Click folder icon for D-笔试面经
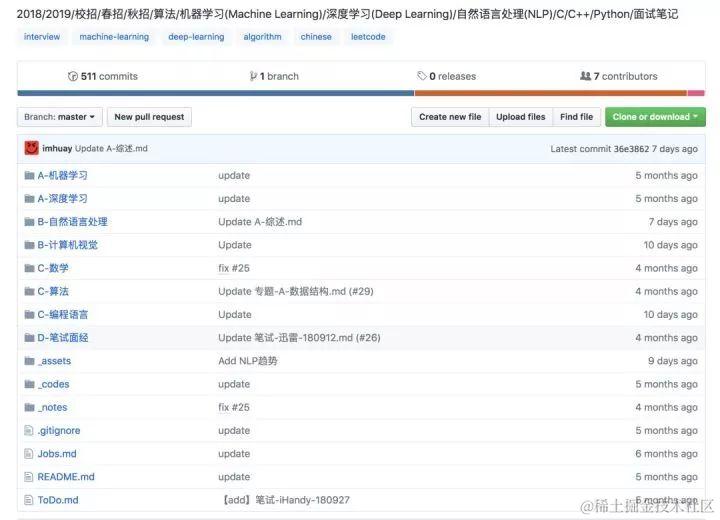 click(x=29, y=338)
